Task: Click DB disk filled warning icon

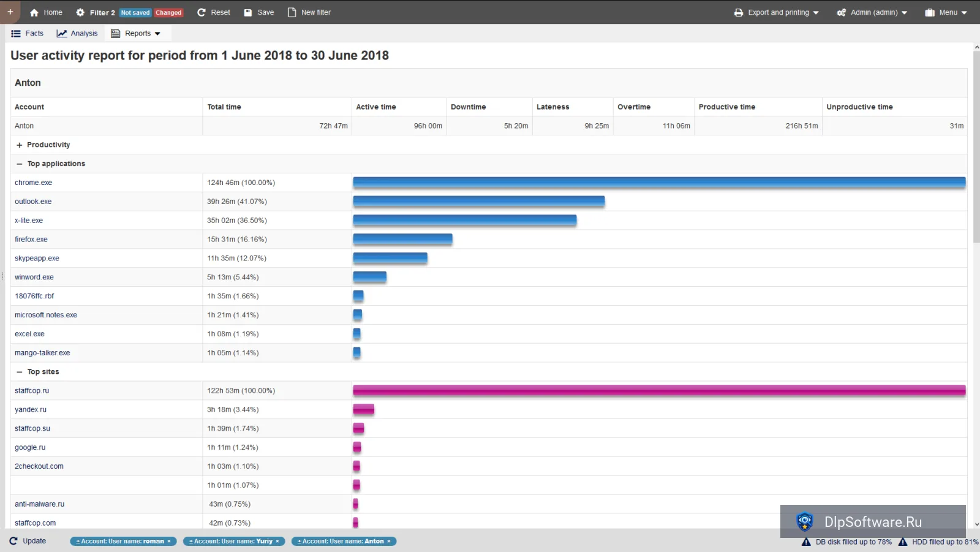Action: click(x=806, y=542)
